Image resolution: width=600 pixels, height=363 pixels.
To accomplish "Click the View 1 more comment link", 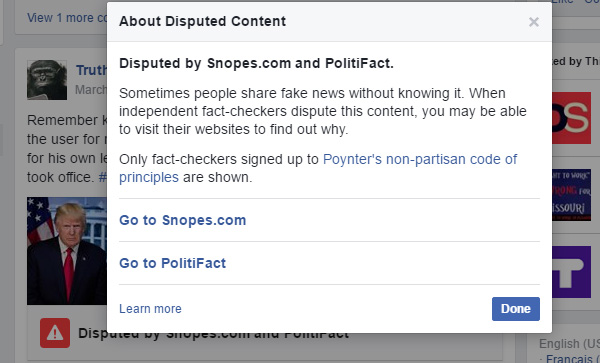I will point(67,18).
